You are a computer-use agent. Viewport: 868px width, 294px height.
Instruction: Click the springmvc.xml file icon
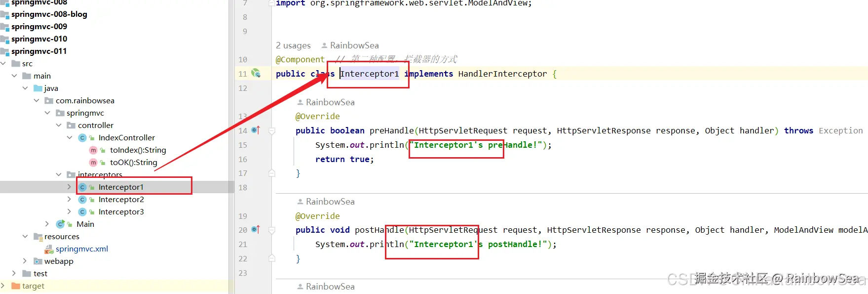click(49, 249)
